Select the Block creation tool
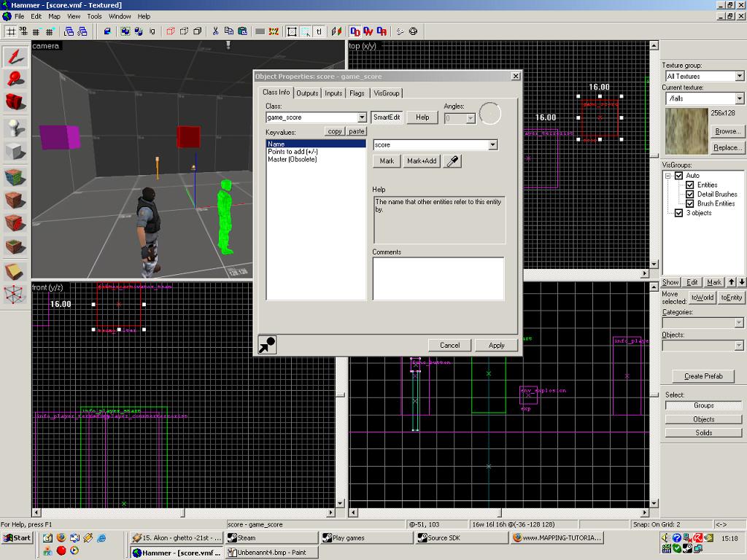Image resolution: width=747 pixels, height=560 pixels. pos(16,152)
